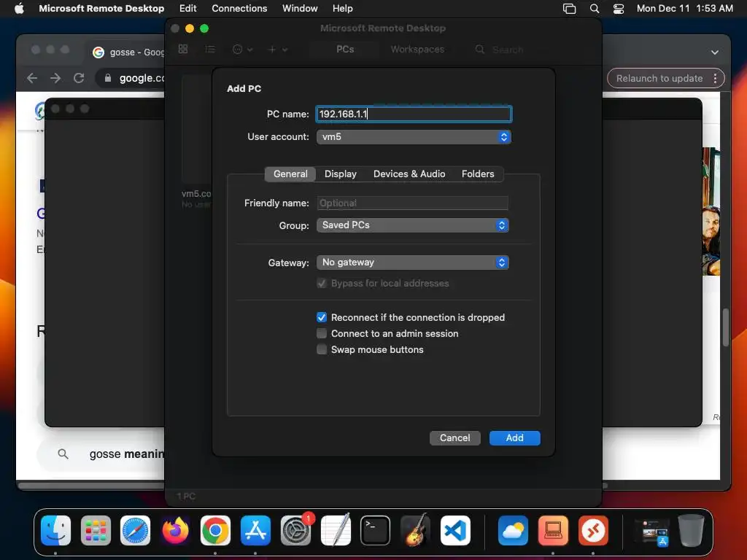
Task: Switch Remote Desktop to list view
Action: [x=210, y=49]
